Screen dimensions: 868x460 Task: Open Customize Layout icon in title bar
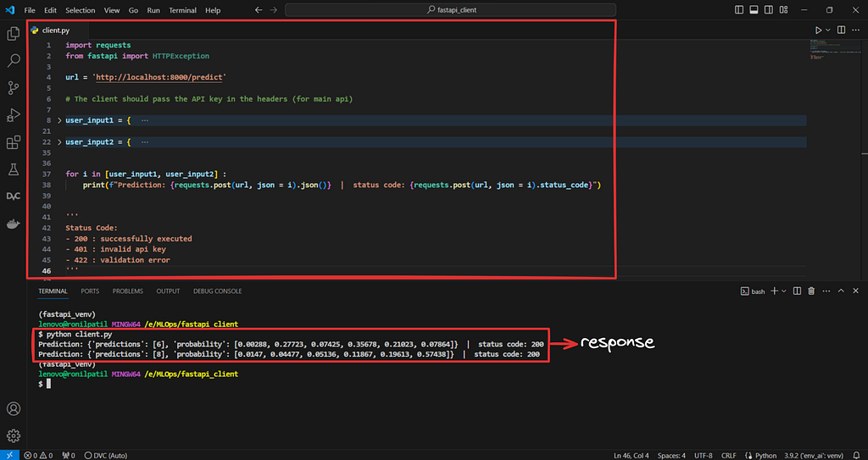coord(783,10)
